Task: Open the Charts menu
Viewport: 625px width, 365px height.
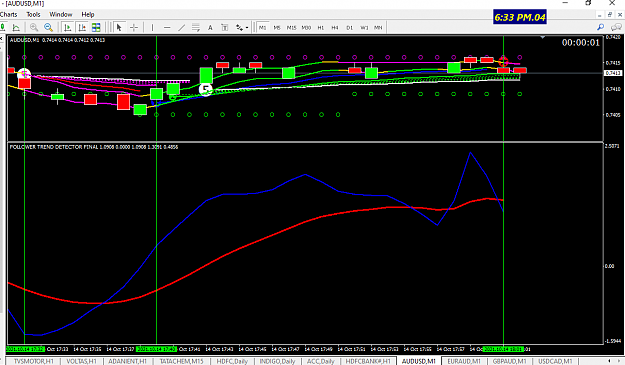Action: tap(8, 14)
